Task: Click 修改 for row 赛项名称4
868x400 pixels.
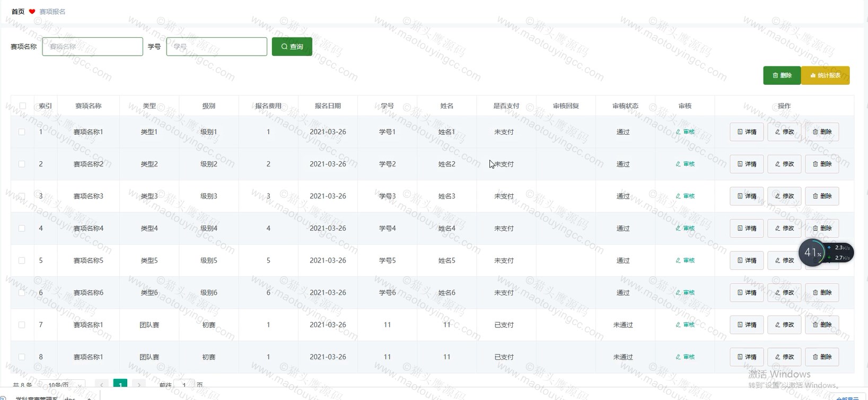Action: tap(784, 228)
